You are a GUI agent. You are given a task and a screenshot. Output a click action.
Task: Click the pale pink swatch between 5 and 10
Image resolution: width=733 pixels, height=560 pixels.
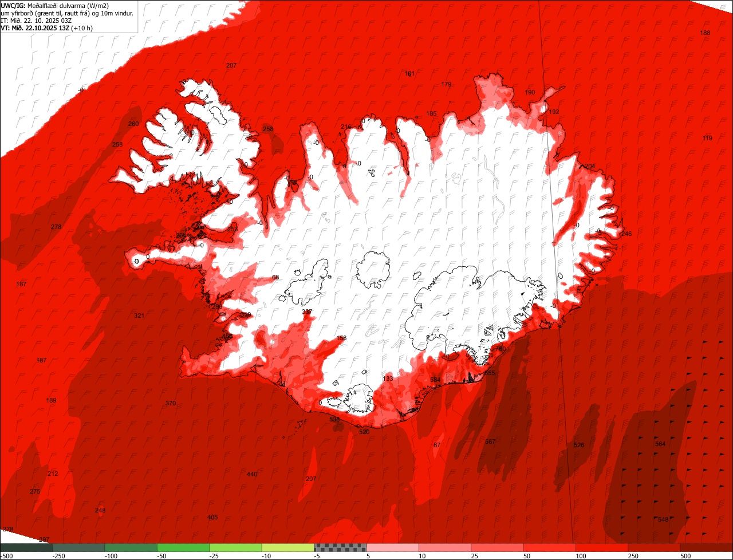[392, 547]
